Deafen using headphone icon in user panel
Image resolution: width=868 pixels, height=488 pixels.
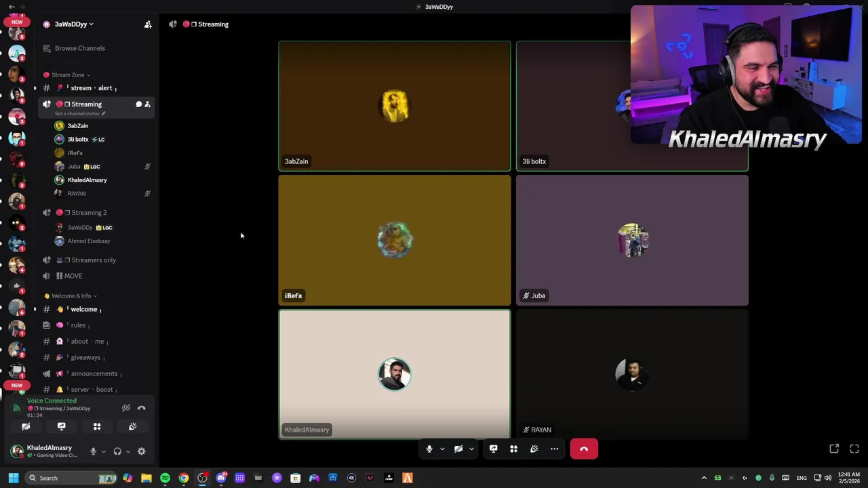117,451
